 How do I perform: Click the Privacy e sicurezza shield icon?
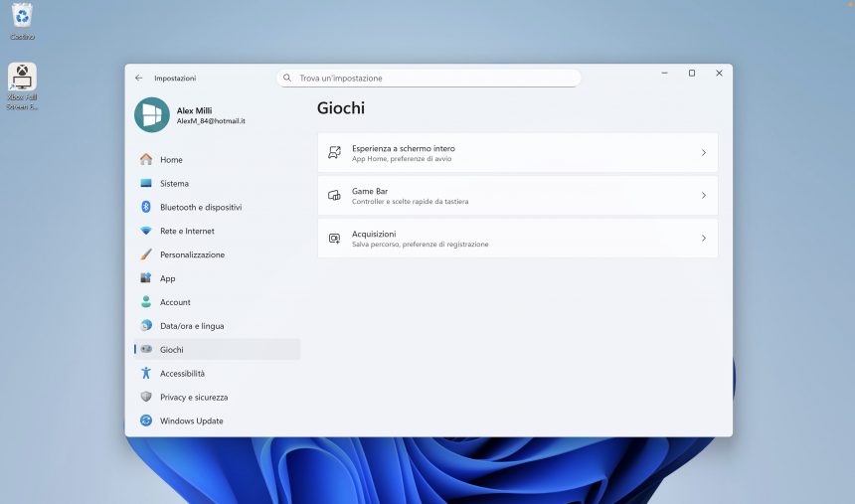pos(146,398)
